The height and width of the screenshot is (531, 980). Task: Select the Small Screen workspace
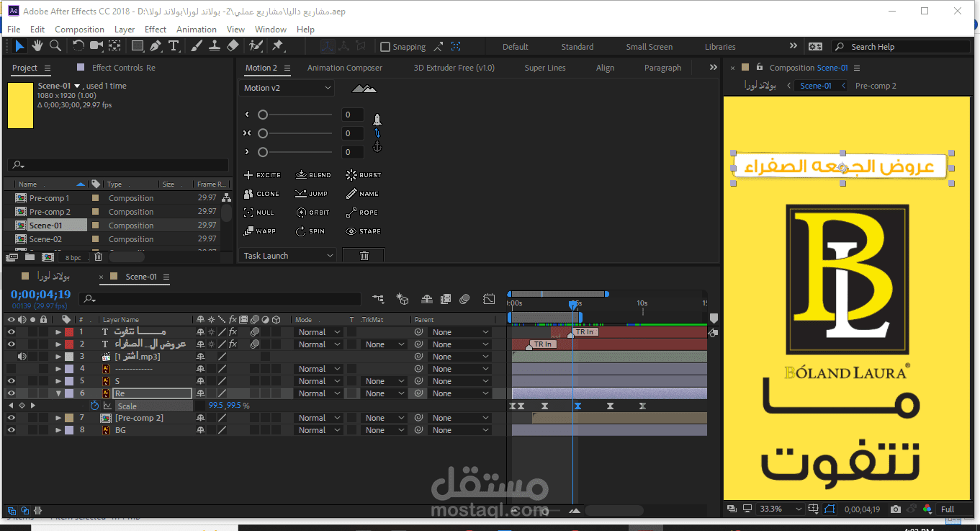pos(649,47)
